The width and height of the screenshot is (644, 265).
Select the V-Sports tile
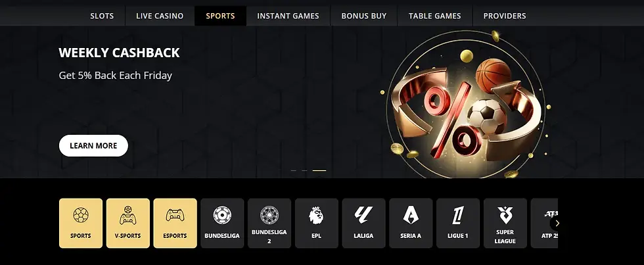coord(128,223)
